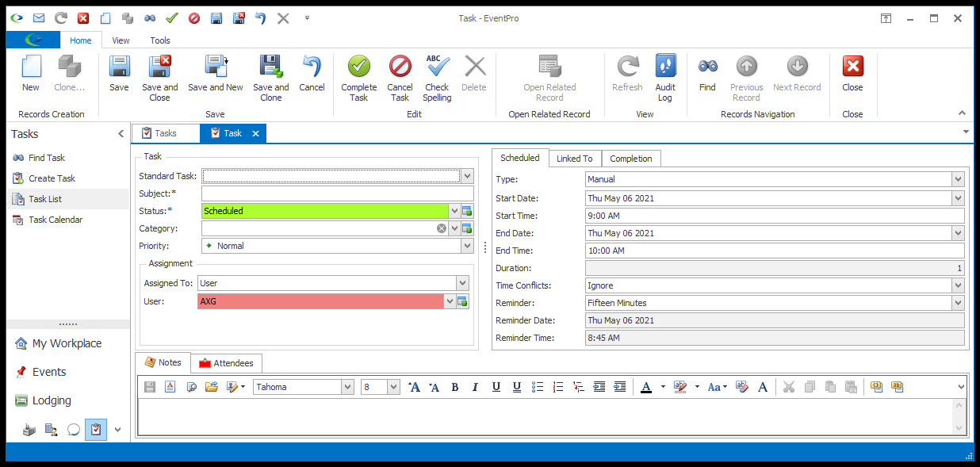This screenshot has height=467, width=980.
Task: Switch to the Attendees tab
Action: (226, 363)
